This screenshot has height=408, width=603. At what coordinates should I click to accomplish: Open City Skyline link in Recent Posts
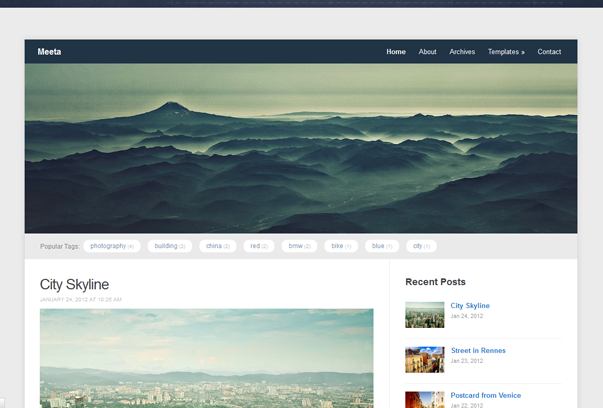(470, 306)
